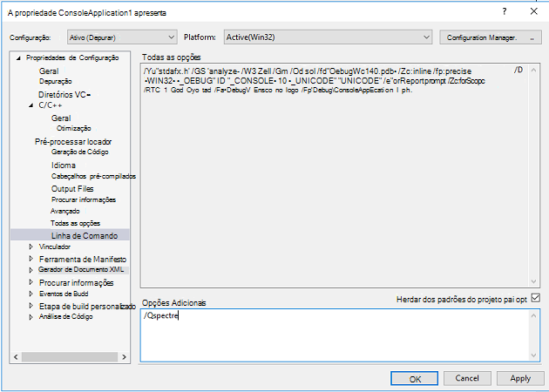Expand the Vinculador node
Screen dimensions: 549x392
[x=31, y=247]
